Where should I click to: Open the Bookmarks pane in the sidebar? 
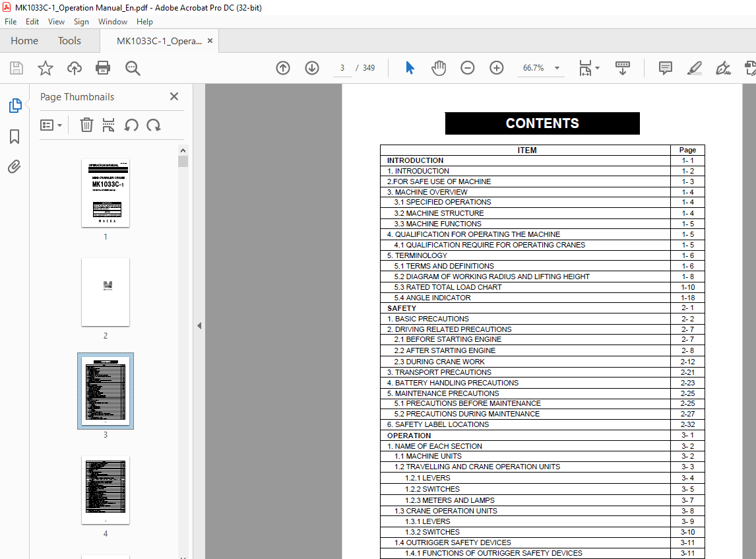pyautogui.click(x=15, y=137)
